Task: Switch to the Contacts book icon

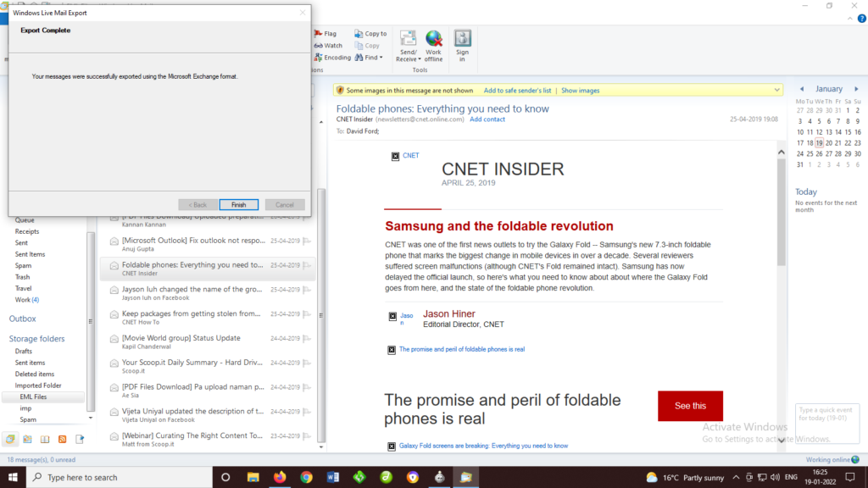Action: [x=45, y=439]
